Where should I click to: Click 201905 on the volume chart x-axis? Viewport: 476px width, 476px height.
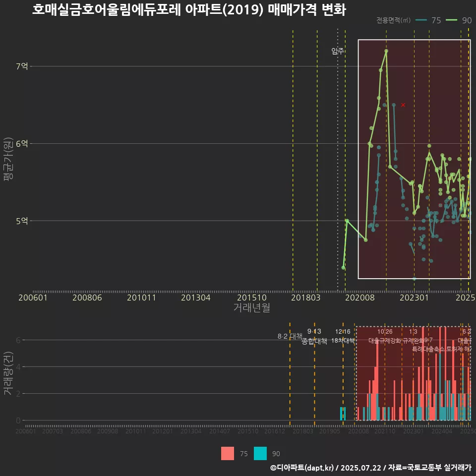[x=330, y=431]
